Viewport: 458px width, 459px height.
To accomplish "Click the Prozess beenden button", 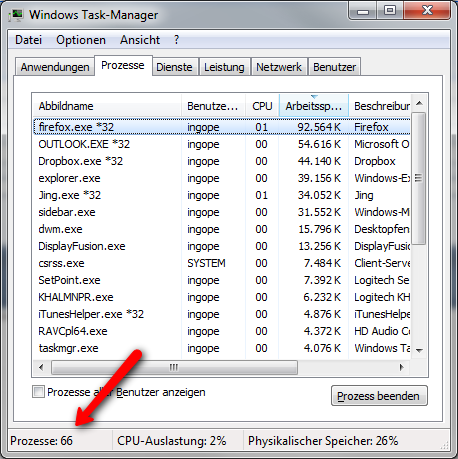I will pos(379,396).
